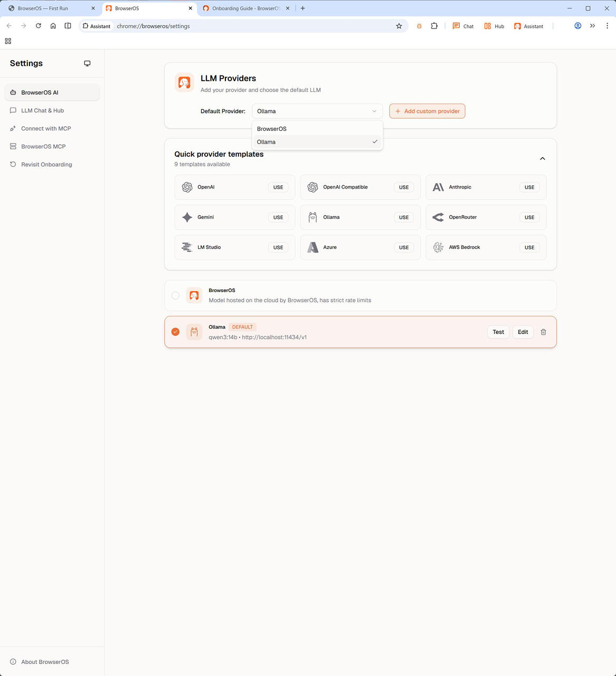
Task: Toggle the side panel icon in toolbar
Action: pyautogui.click(x=68, y=26)
